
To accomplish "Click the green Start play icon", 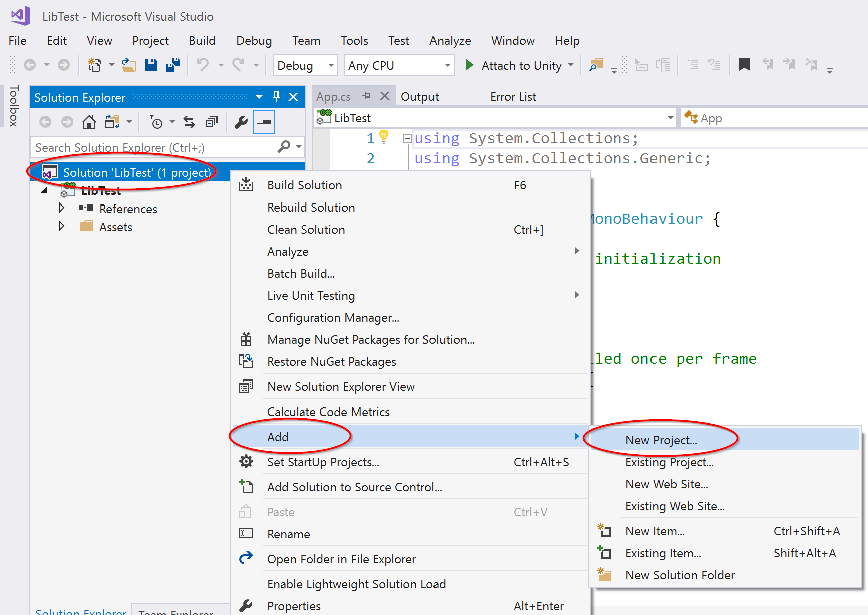I will pos(469,65).
